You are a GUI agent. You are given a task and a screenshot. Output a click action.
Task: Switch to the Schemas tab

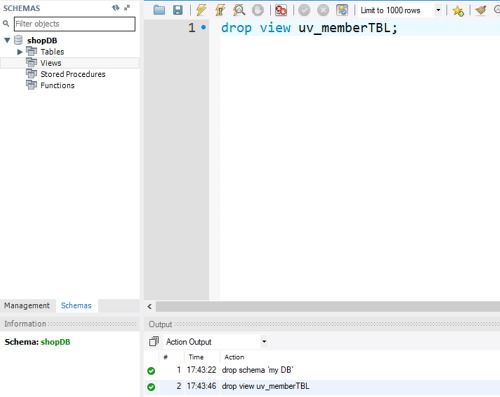click(x=76, y=306)
